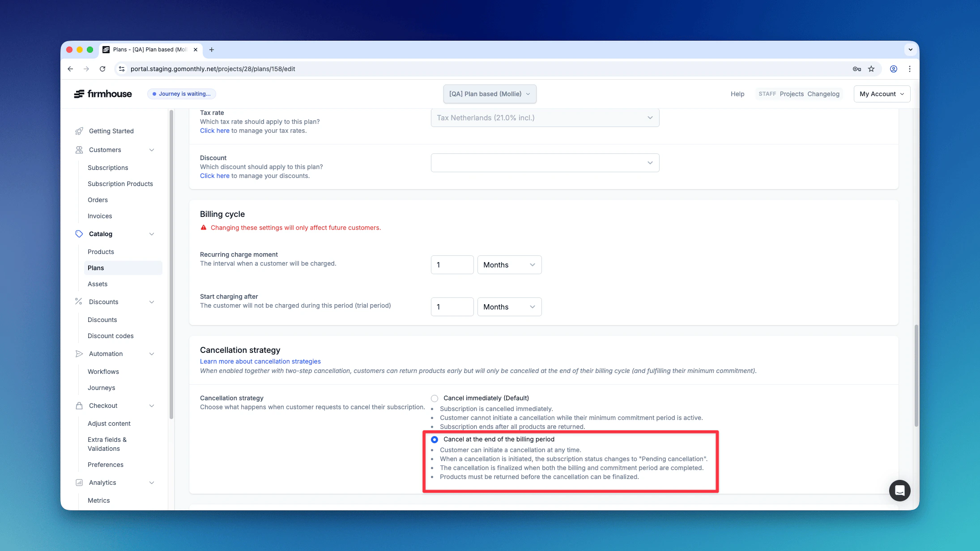Click the Analytics chart icon
Viewport: 980px width, 551px height.
(x=79, y=483)
